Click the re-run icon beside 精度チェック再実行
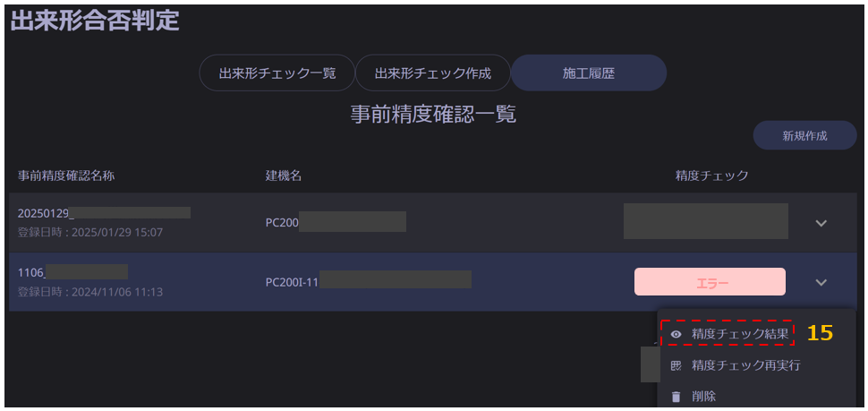868x411 pixels. [x=676, y=365]
